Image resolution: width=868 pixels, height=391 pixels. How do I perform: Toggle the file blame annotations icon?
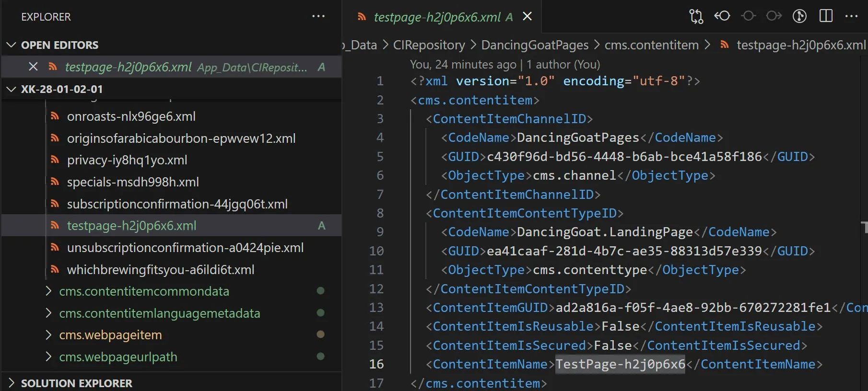(x=799, y=16)
